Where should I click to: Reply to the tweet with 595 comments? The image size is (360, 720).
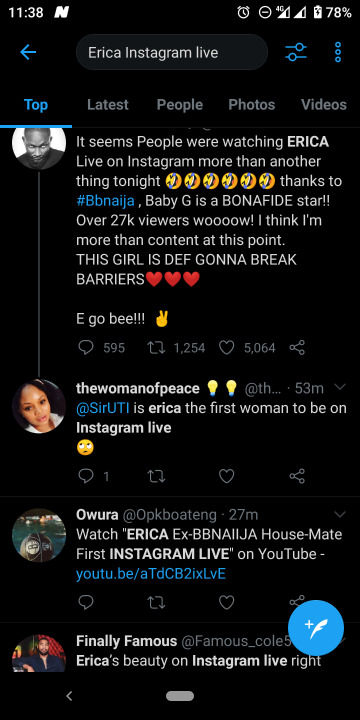[86, 348]
